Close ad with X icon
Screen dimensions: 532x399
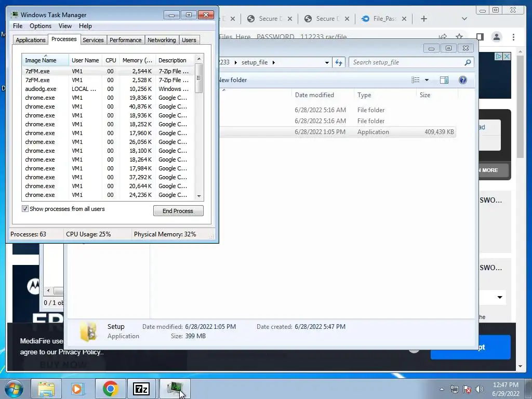(x=507, y=56)
